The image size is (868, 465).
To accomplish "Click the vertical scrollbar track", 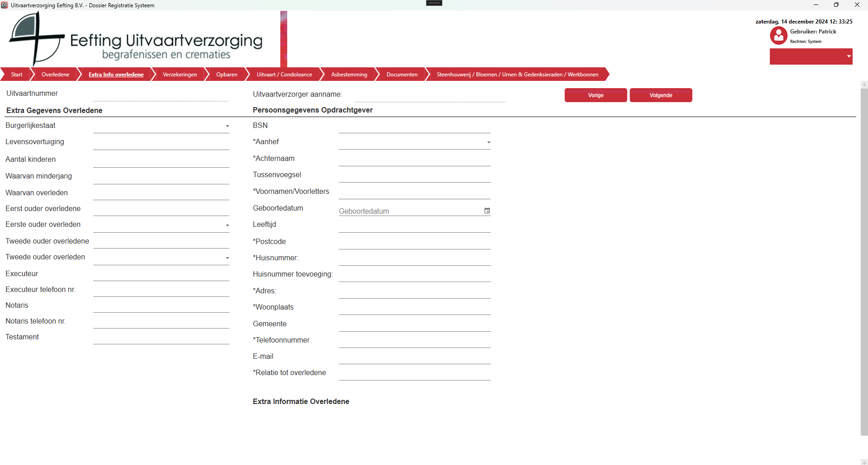I will click(x=864, y=271).
